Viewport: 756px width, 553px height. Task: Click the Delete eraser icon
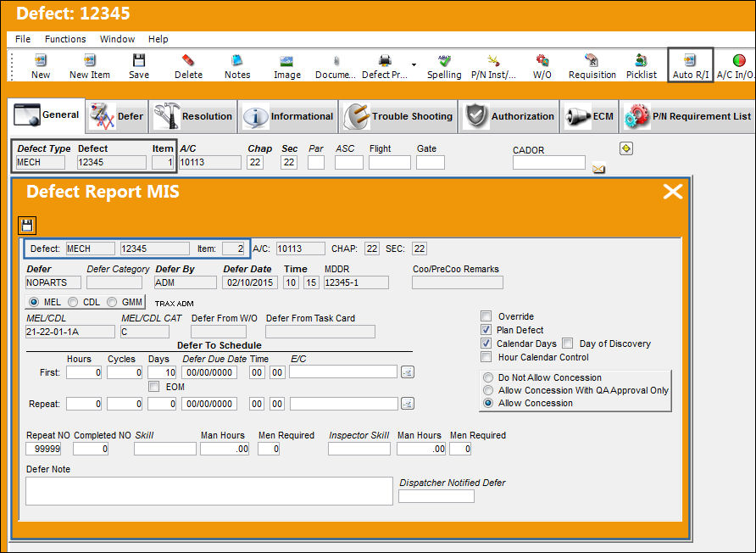(188, 60)
